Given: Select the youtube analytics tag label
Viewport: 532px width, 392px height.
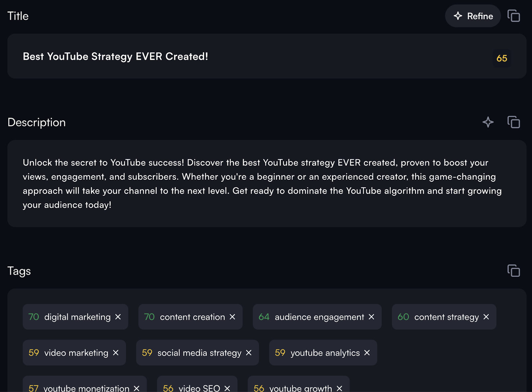Looking at the screenshot, I should coord(325,353).
